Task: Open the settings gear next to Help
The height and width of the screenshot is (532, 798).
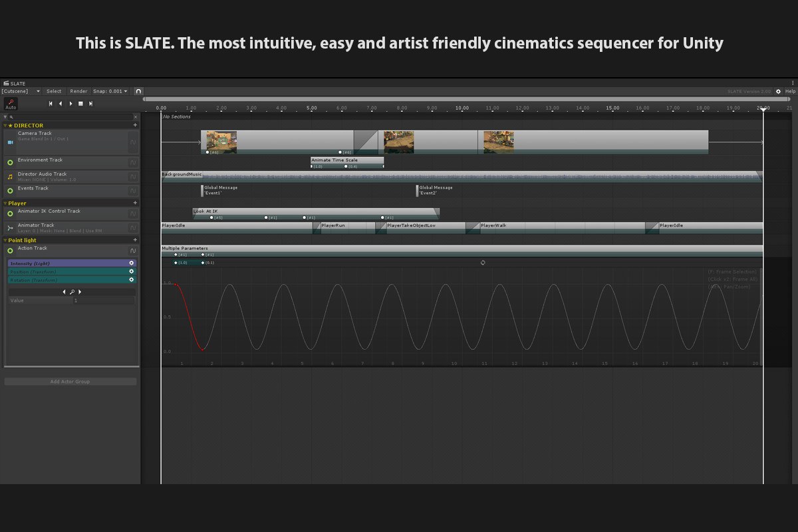Action: [778, 91]
